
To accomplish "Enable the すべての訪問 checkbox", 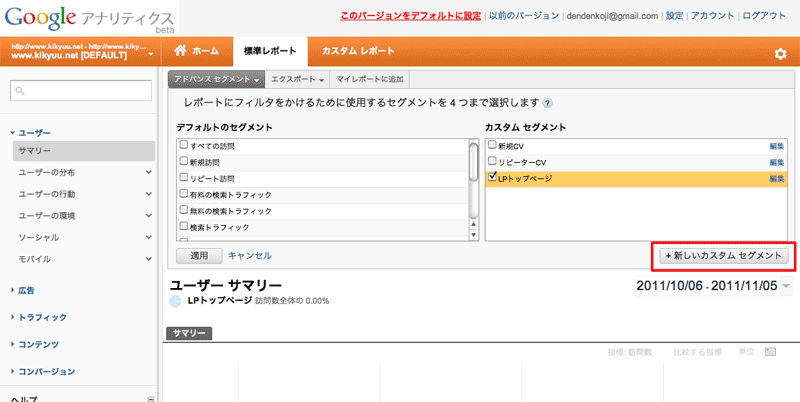I will [183, 146].
